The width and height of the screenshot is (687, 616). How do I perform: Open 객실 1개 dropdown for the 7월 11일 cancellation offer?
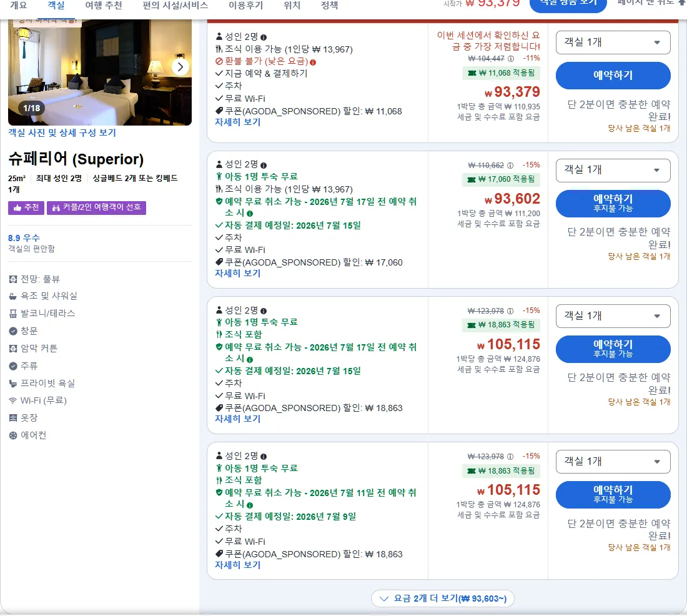coord(613,462)
